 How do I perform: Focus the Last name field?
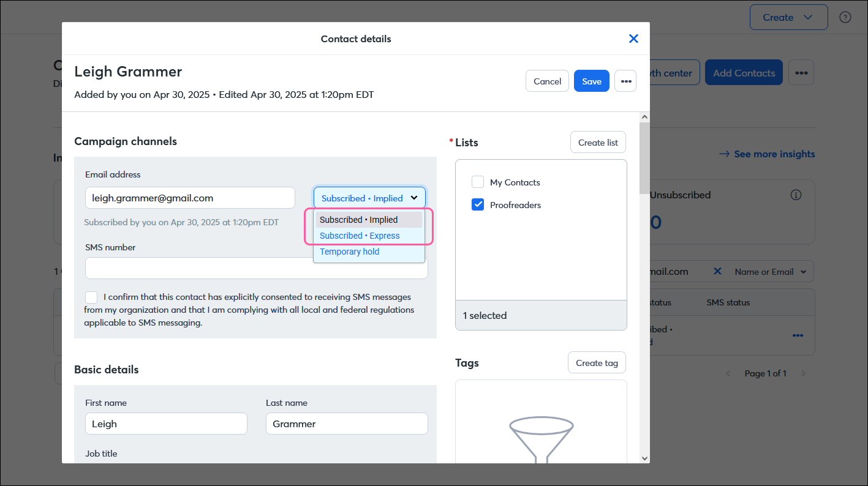coord(347,424)
